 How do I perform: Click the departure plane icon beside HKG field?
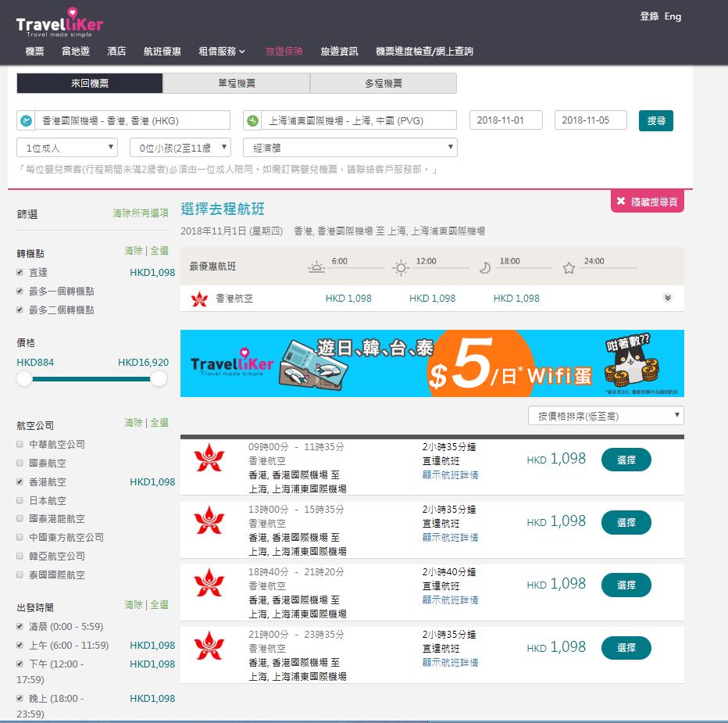point(26,121)
